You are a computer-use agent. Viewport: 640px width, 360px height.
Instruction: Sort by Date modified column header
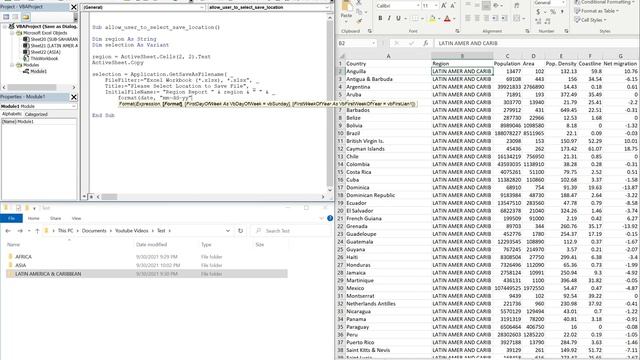pos(151,244)
